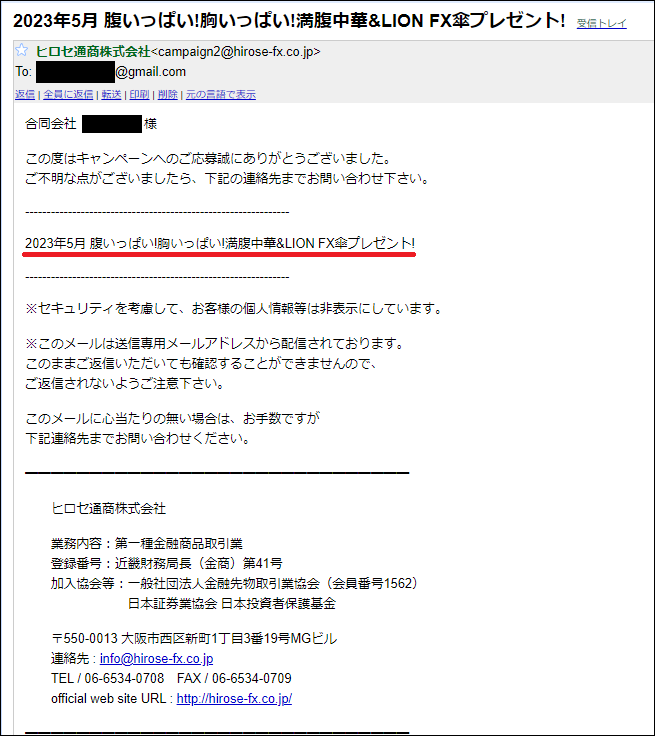Click 全員に返信 reply-all link
This screenshot has height=736, width=655.
[x=68, y=94]
